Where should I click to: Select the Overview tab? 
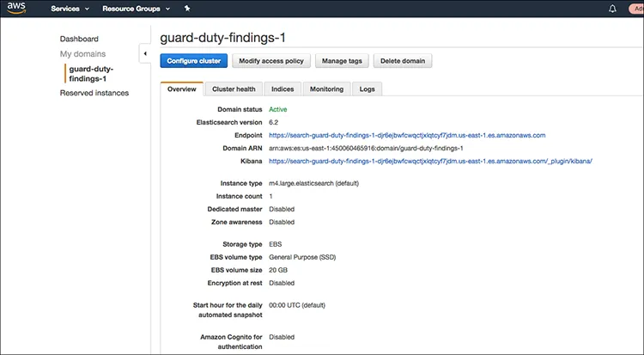181,89
